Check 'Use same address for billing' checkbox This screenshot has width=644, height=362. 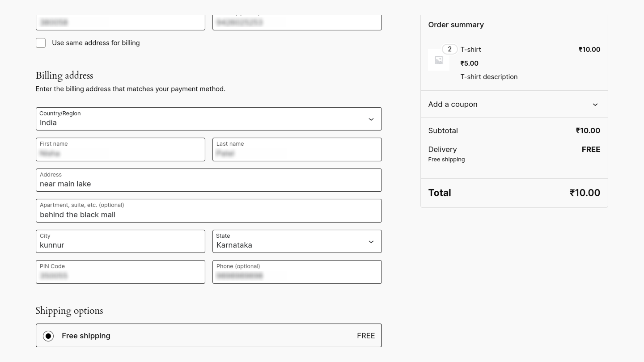click(41, 43)
